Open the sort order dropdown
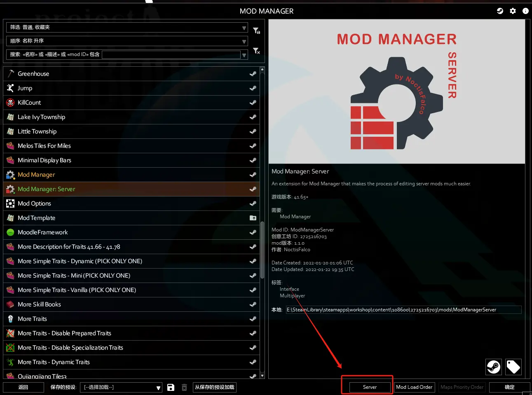 coord(127,41)
